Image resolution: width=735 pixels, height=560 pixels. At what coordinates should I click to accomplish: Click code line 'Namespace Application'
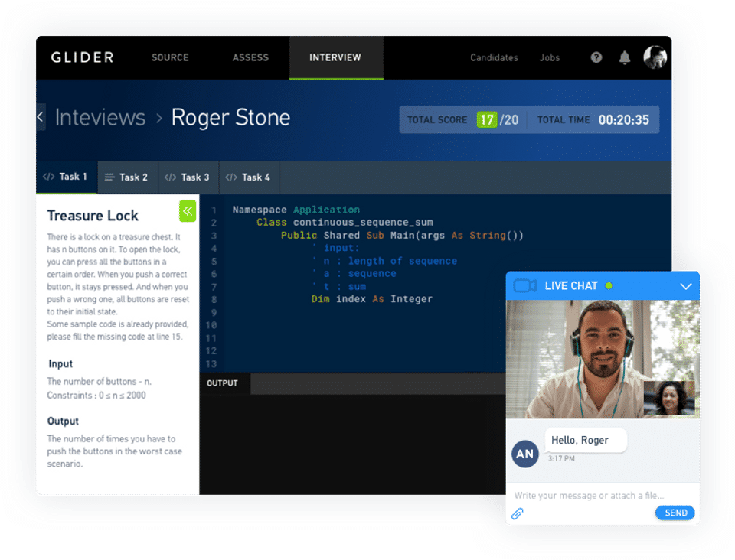click(x=296, y=210)
